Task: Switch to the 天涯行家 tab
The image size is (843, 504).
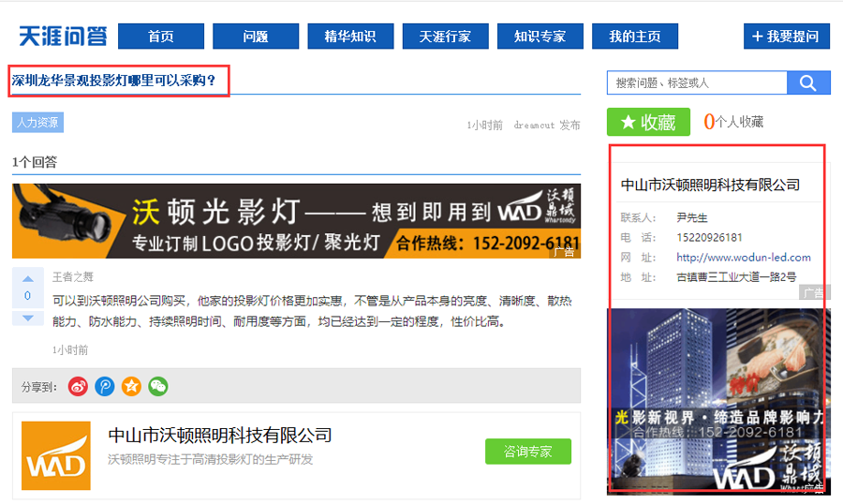Action: (445, 36)
